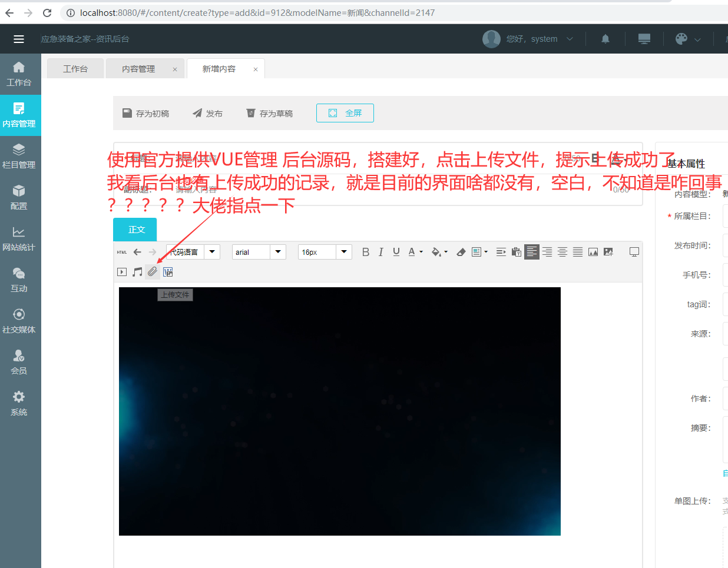The width and height of the screenshot is (728, 568).
Task: Expand the font color arrow
Action: point(421,252)
